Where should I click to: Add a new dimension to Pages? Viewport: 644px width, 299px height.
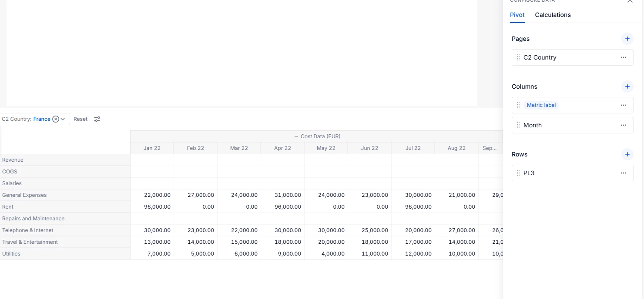[x=627, y=39]
